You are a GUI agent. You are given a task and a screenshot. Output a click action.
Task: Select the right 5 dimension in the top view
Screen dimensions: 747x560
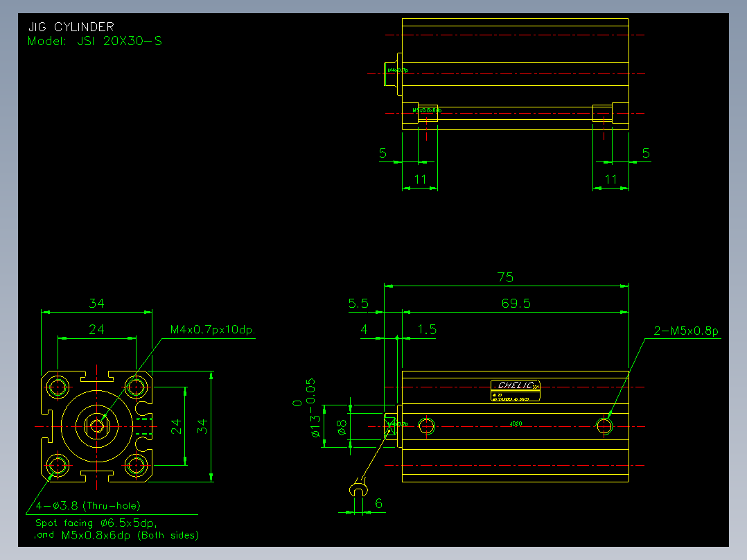pos(646,153)
